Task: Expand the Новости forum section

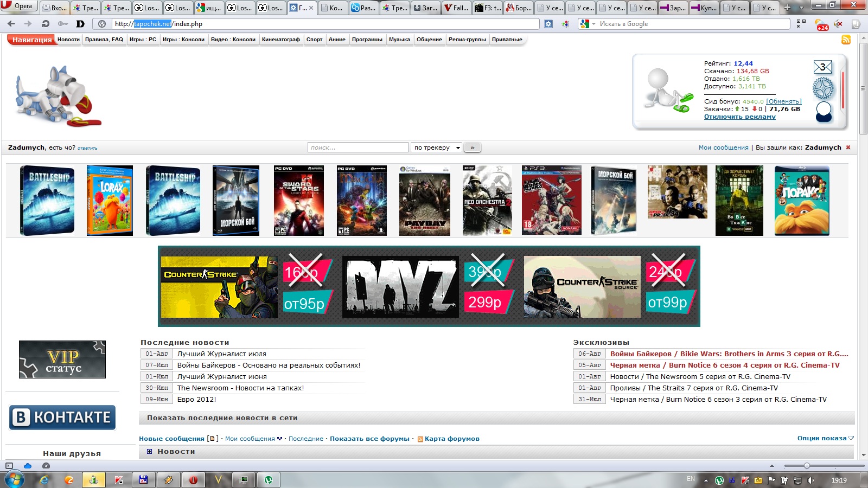Action: (x=149, y=451)
